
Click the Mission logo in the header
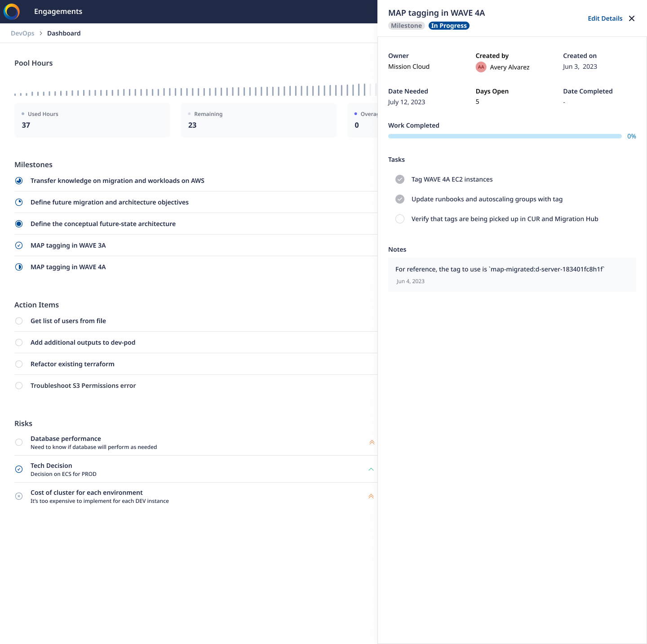12,12
